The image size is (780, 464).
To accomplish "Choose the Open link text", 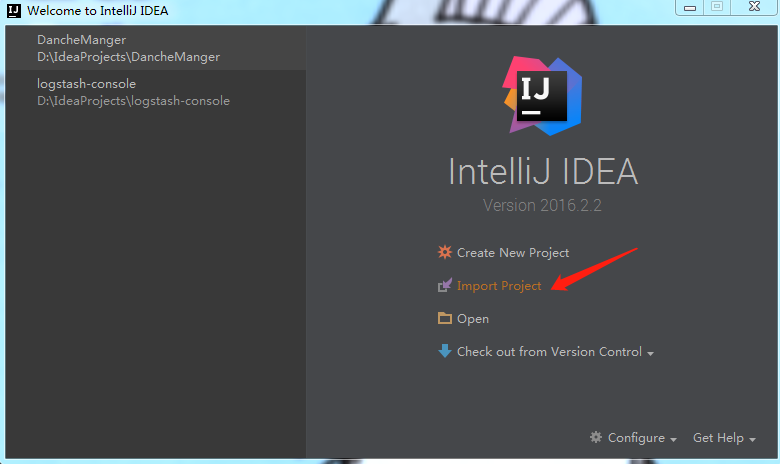I will (473, 319).
